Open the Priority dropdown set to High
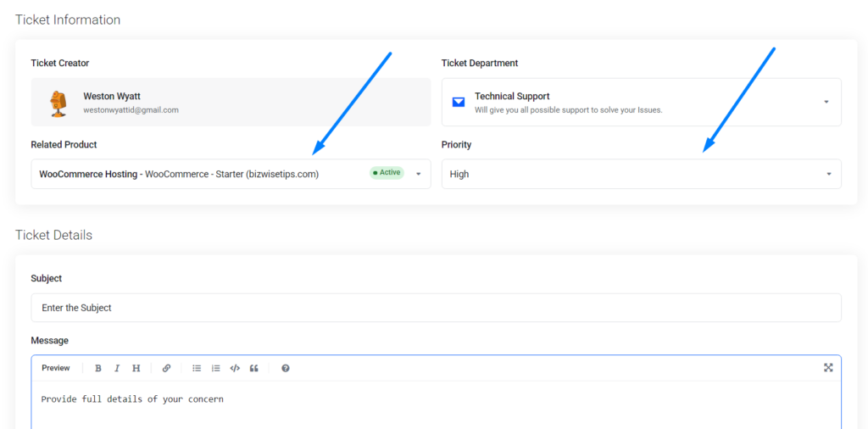The width and height of the screenshot is (868, 429). (x=642, y=174)
